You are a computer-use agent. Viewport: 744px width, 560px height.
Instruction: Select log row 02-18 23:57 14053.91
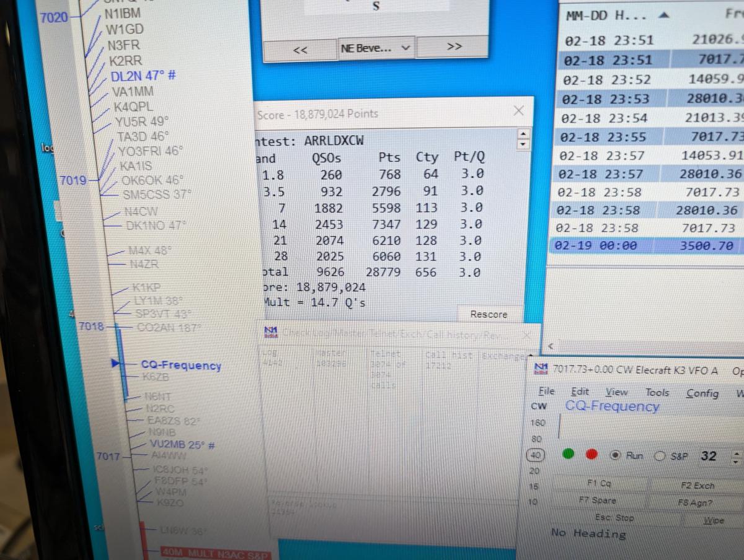(650, 155)
